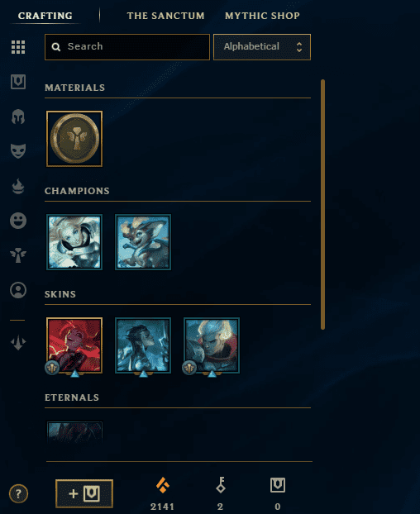Select the bat-eared champion shard
Viewport: 420px width, 514px height.
click(143, 242)
